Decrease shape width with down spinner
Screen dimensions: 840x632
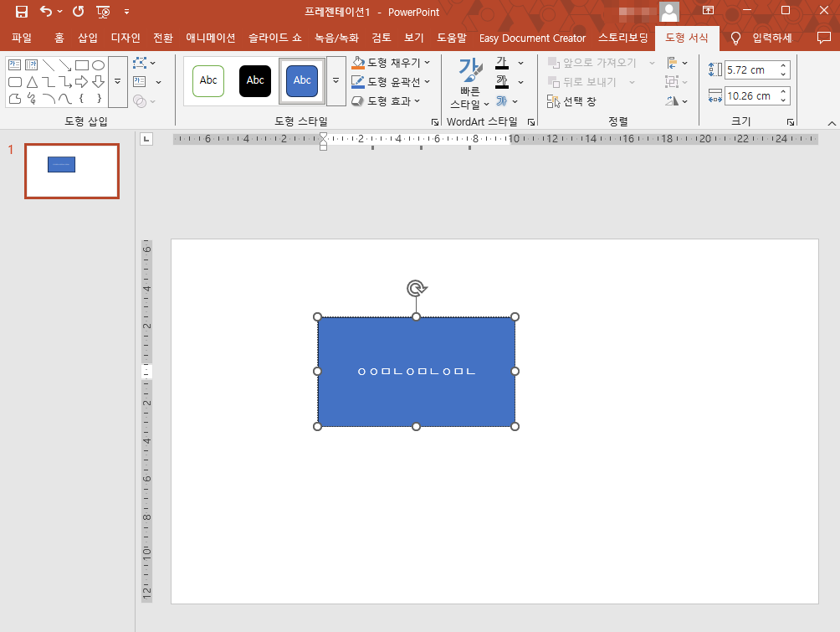[783, 100]
